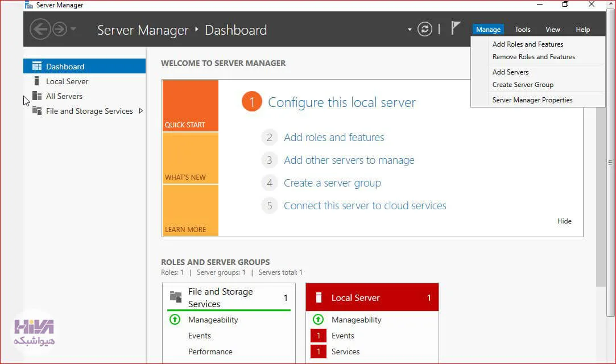Click the step 4 number circle
The image size is (616, 364).
(270, 183)
